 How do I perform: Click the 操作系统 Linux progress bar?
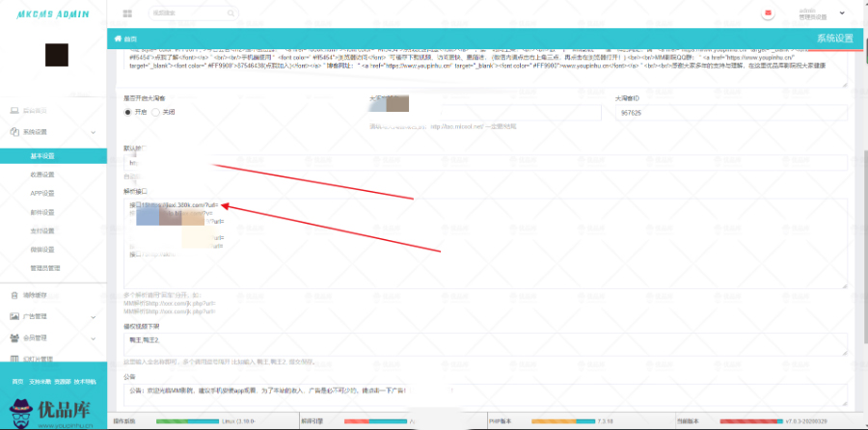point(188,421)
